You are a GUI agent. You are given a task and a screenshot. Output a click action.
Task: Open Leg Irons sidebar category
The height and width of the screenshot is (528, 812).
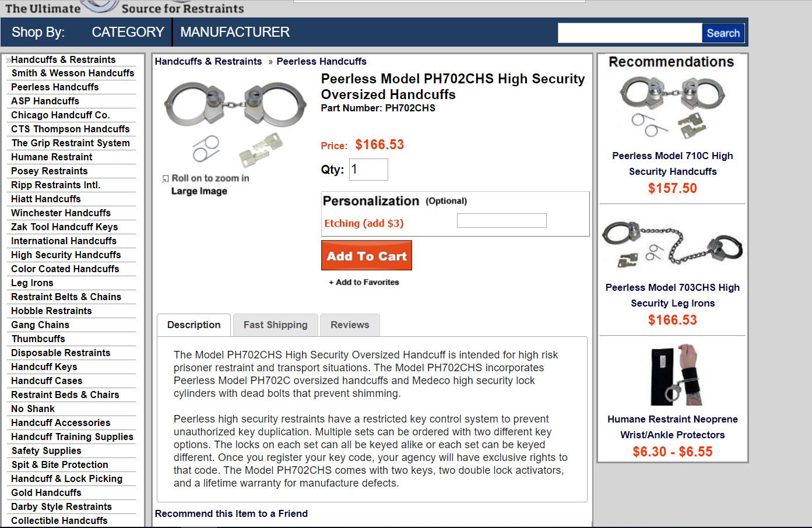pos(33,283)
